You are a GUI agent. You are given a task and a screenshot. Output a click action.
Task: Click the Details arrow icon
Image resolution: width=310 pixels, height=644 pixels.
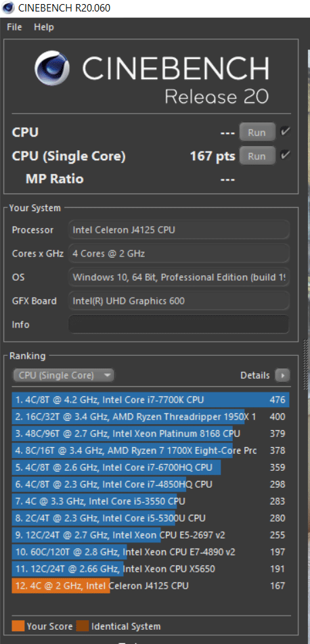282,375
